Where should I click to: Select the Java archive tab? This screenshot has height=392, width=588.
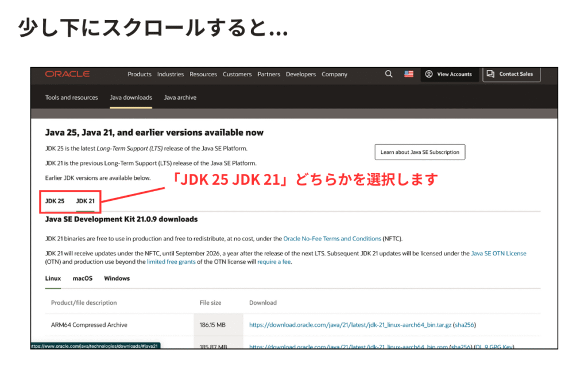click(180, 98)
